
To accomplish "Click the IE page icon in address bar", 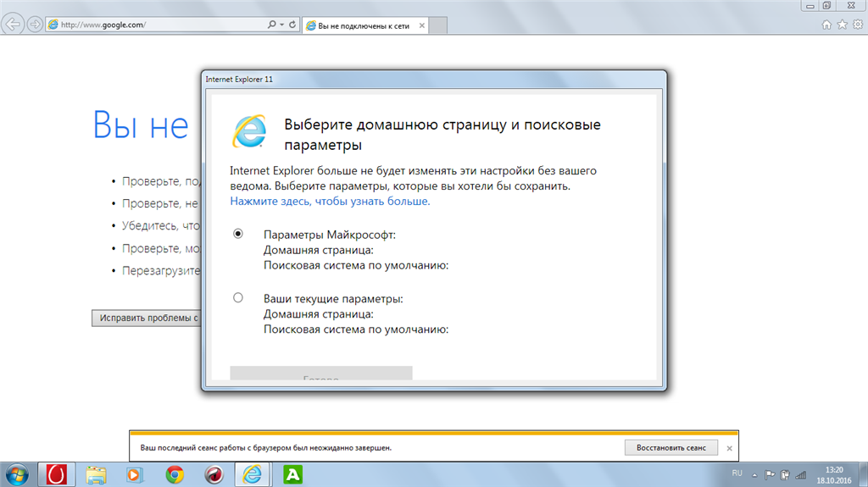I will pyautogui.click(x=53, y=25).
